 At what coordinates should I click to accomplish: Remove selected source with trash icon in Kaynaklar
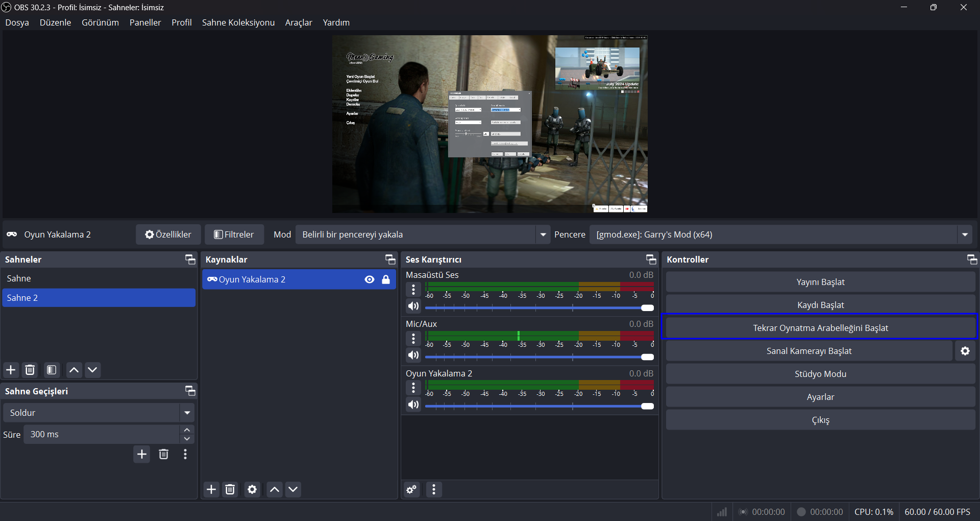point(230,489)
